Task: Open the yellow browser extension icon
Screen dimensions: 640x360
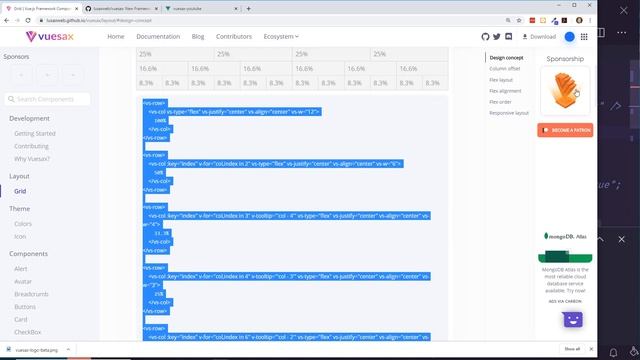Action: [x=543, y=20]
